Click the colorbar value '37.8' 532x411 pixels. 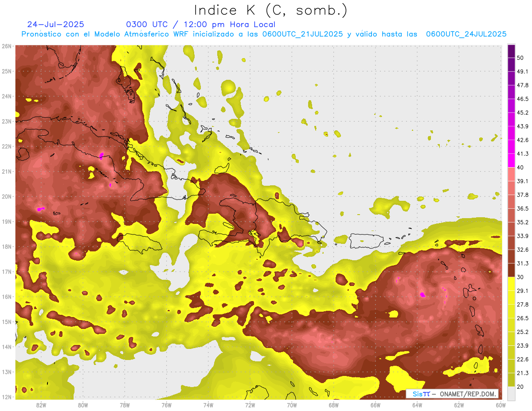523,195
